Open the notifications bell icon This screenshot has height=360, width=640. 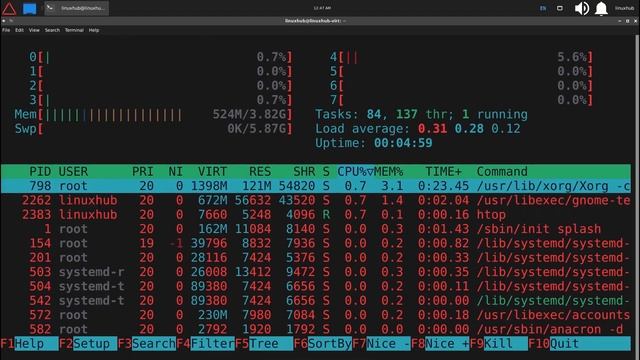[601, 8]
